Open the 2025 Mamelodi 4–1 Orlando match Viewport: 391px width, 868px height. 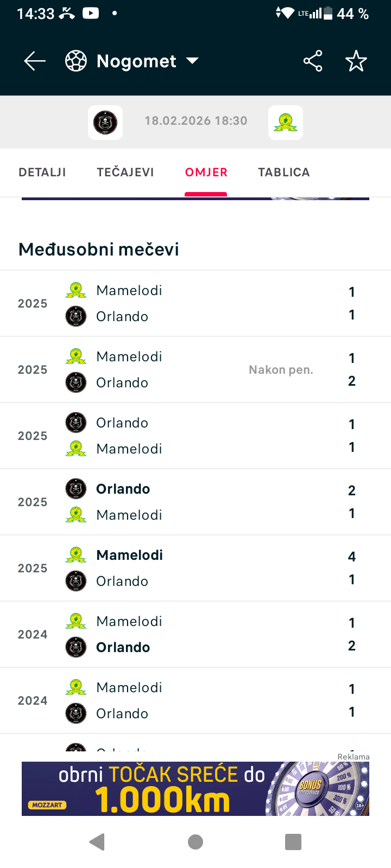pos(195,569)
